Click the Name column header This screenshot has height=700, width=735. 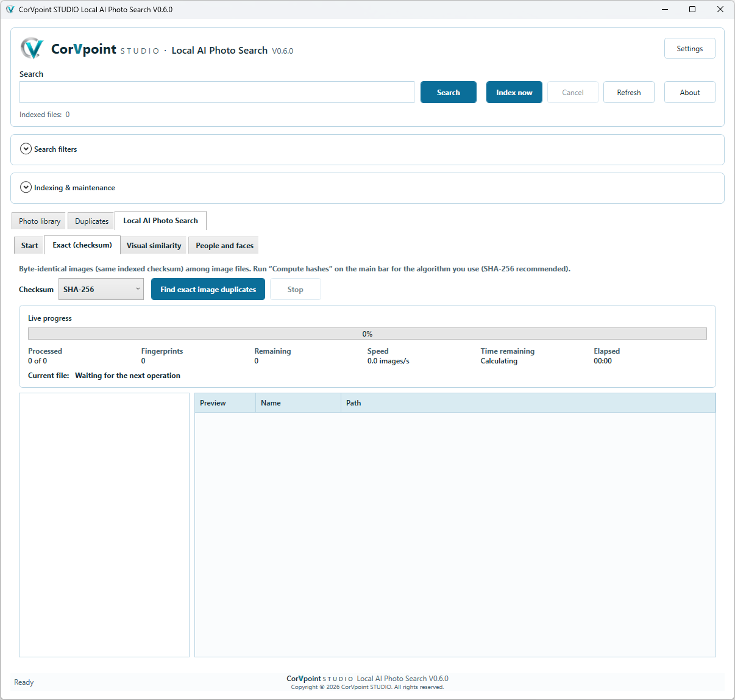point(298,402)
